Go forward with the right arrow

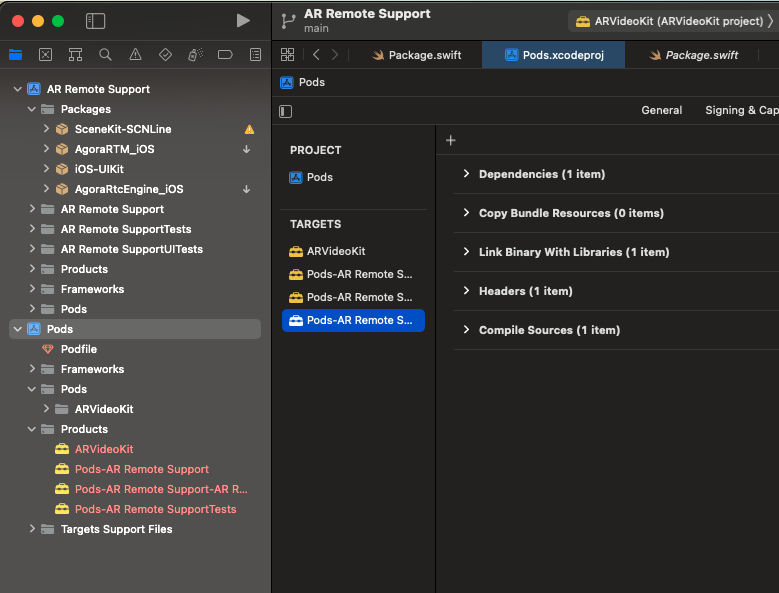click(x=335, y=55)
